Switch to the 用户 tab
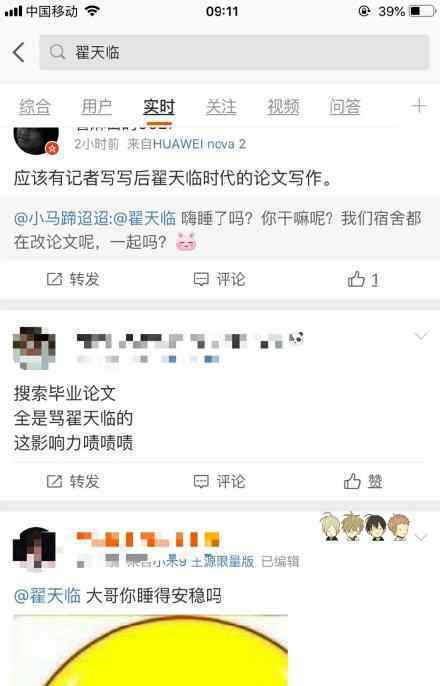 pyautogui.click(x=97, y=106)
